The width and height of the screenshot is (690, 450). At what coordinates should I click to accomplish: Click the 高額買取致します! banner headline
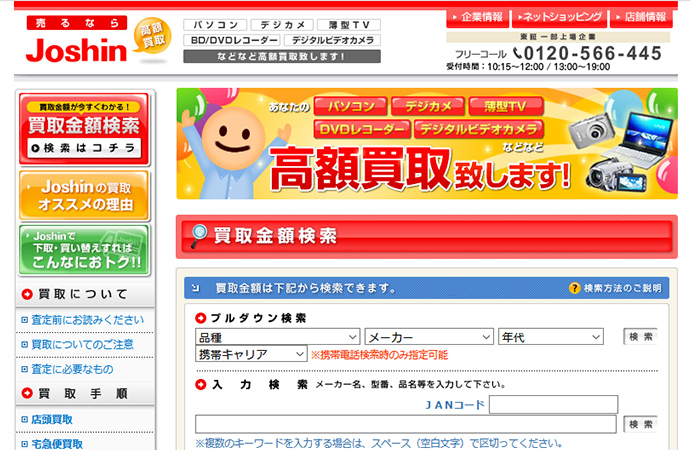pos(420,169)
